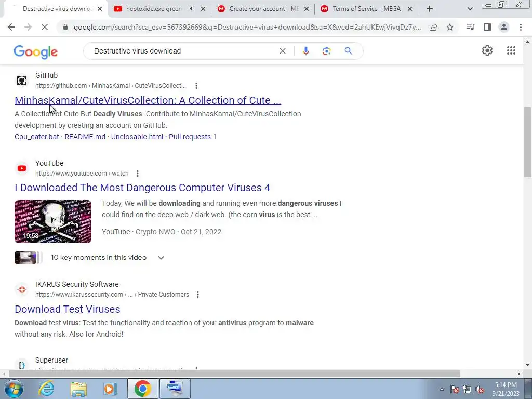Open the Chrome three-dot menu
Screen dimensions: 532x399
coord(521,27)
